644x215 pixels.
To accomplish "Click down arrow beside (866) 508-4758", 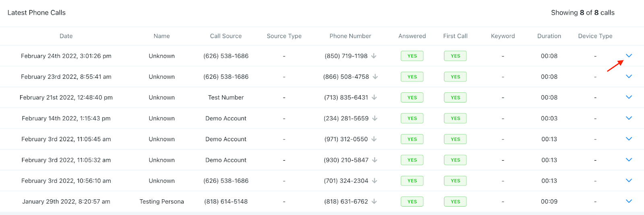I will 375,77.
